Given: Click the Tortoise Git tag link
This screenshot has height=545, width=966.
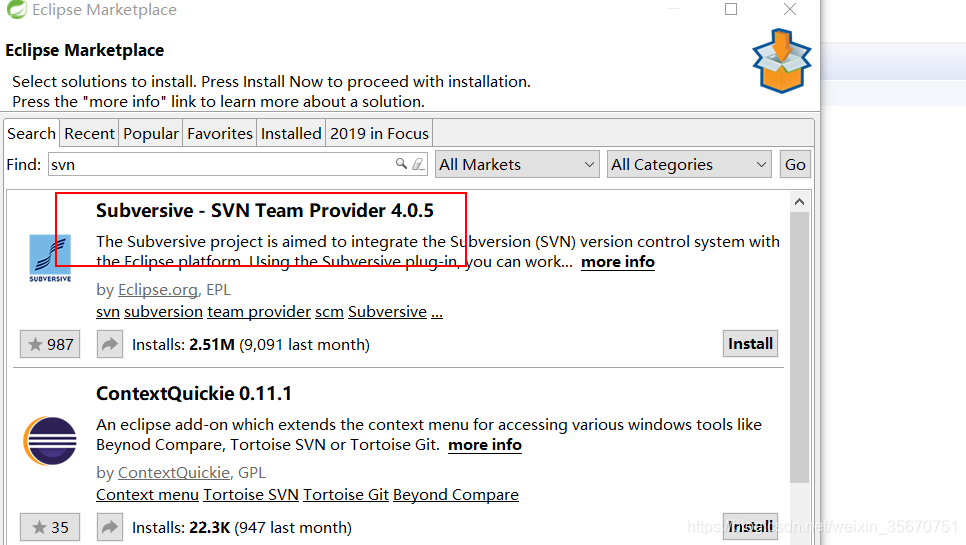Looking at the screenshot, I should (x=346, y=495).
